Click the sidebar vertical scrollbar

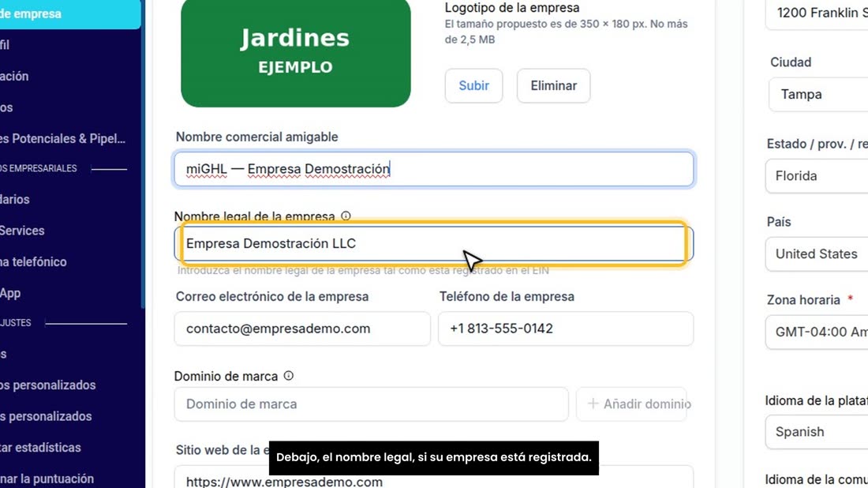(x=143, y=154)
